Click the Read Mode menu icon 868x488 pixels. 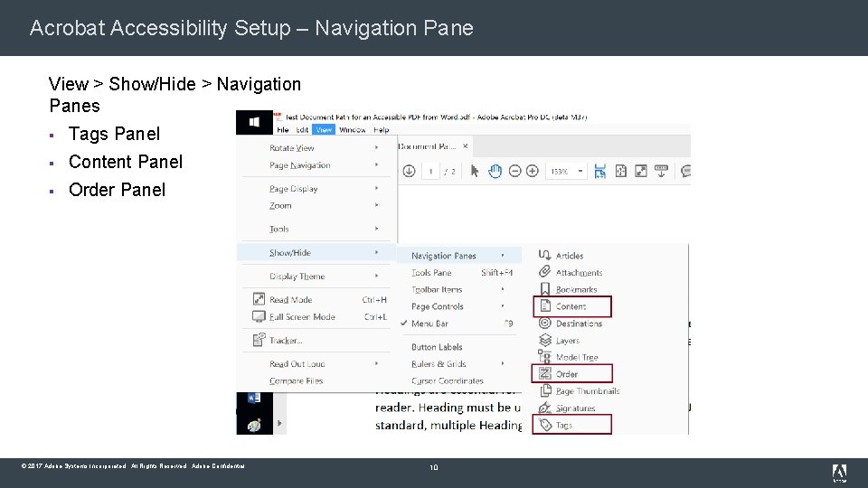259,299
